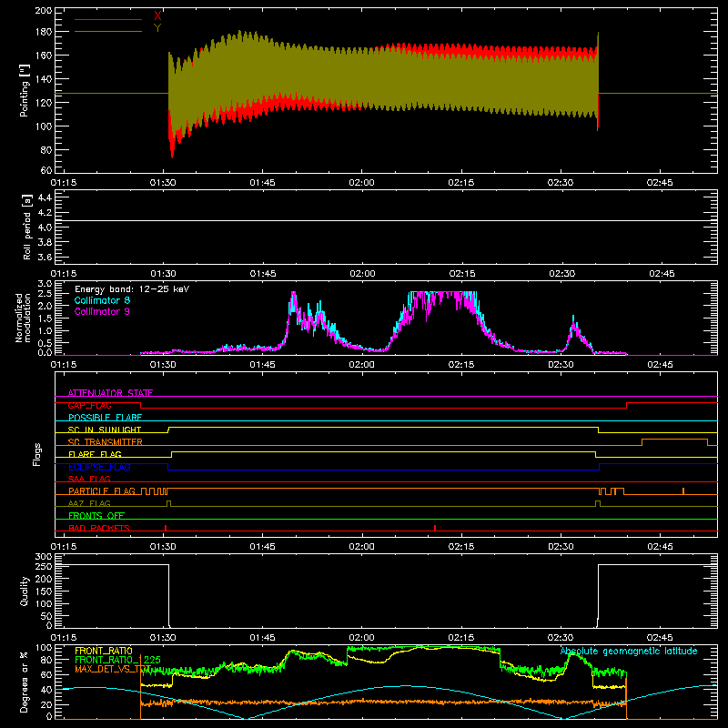The height and width of the screenshot is (728, 728).
Task: Click the 200 tick on Pointing axis
Action: (44, 10)
